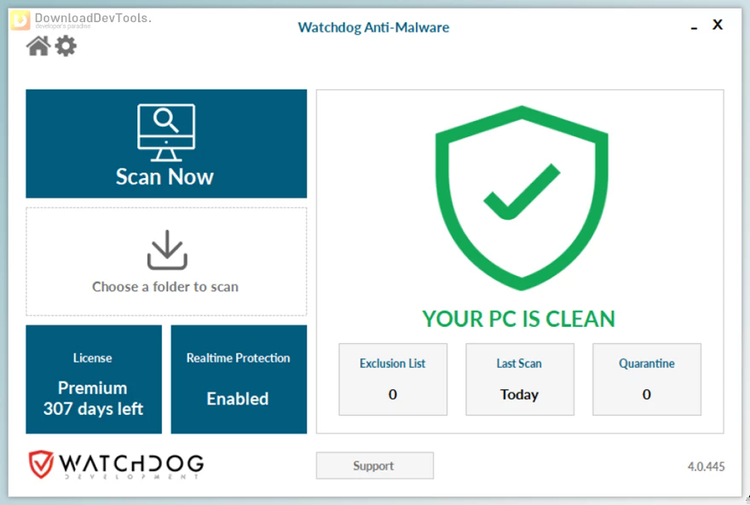Click the 307 days left text

point(93,409)
